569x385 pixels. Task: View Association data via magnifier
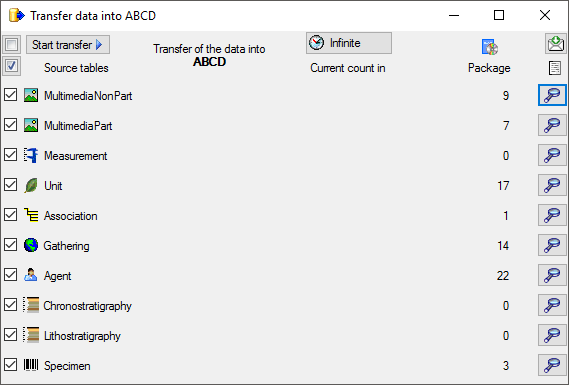pos(552,216)
